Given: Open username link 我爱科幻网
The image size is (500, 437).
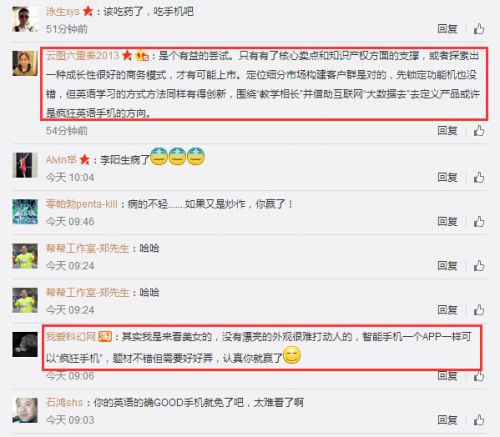Looking at the screenshot, I should (x=71, y=336).
